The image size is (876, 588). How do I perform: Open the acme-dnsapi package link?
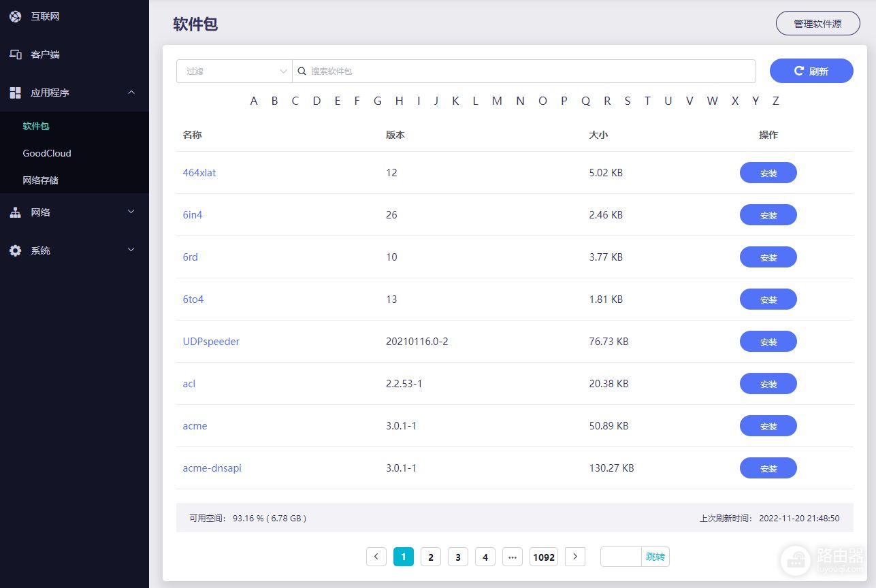tap(212, 468)
